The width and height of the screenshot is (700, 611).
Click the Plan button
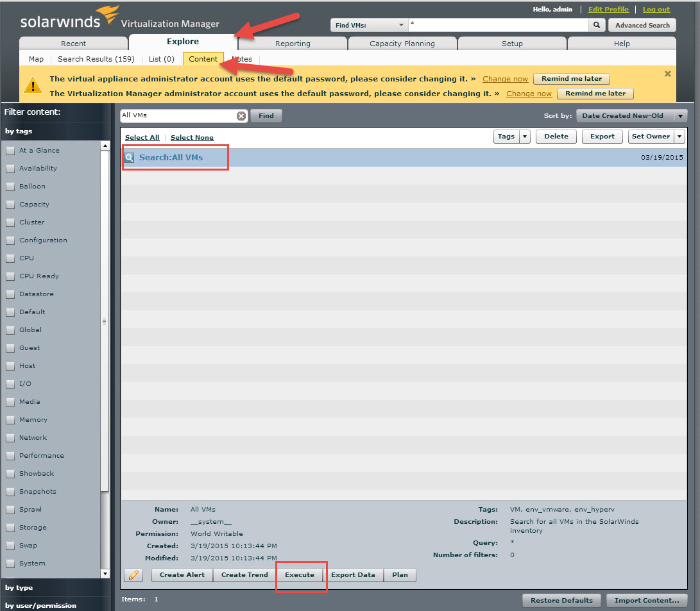pos(400,575)
